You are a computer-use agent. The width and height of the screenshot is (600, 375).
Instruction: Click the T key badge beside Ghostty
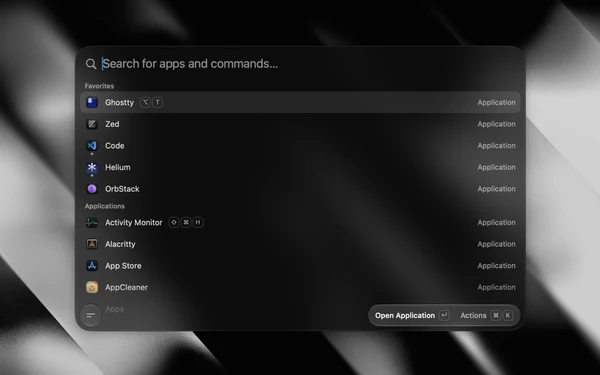[x=157, y=102]
